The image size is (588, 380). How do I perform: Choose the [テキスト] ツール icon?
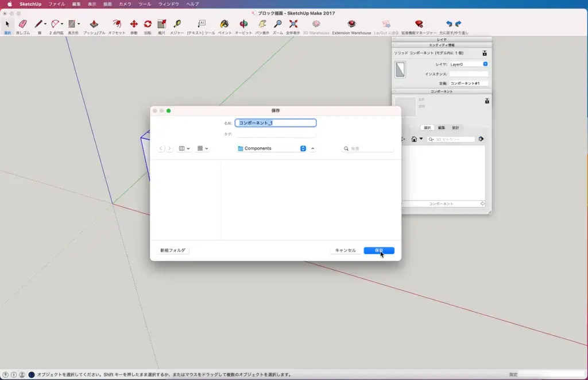pos(202,24)
